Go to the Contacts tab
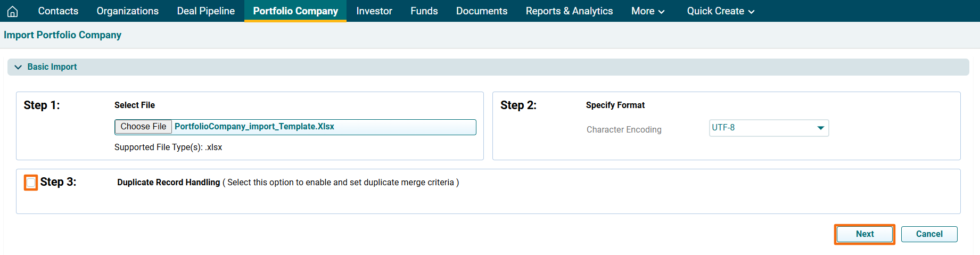 58,11
